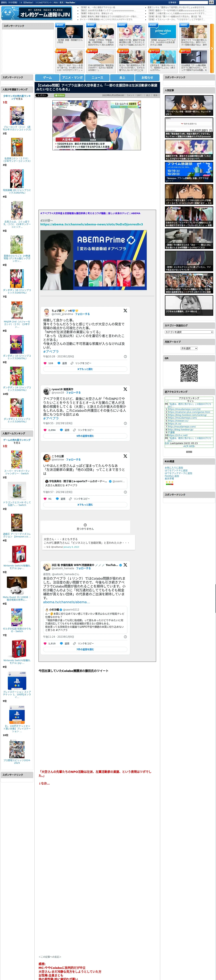
Task: Click abema.tv/channels/abema link in hamada tweet
Action: tap(67, 602)
